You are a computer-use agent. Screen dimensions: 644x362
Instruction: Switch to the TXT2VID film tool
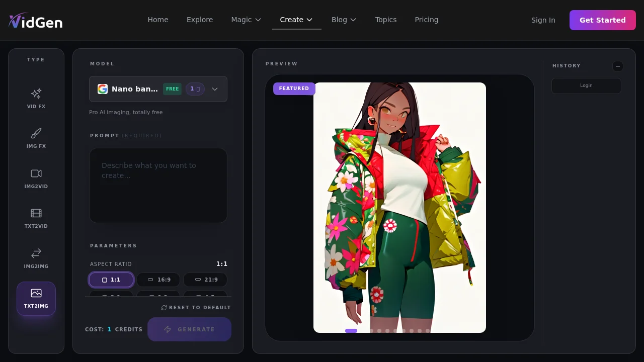(36, 218)
